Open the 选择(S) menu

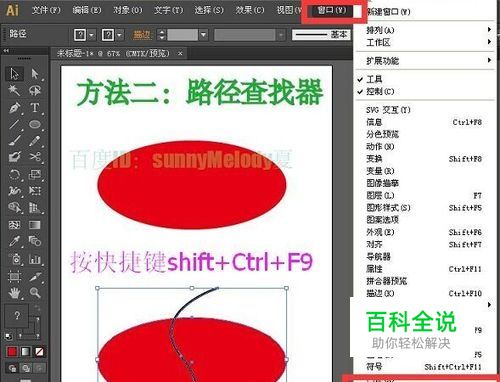click(209, 10)
